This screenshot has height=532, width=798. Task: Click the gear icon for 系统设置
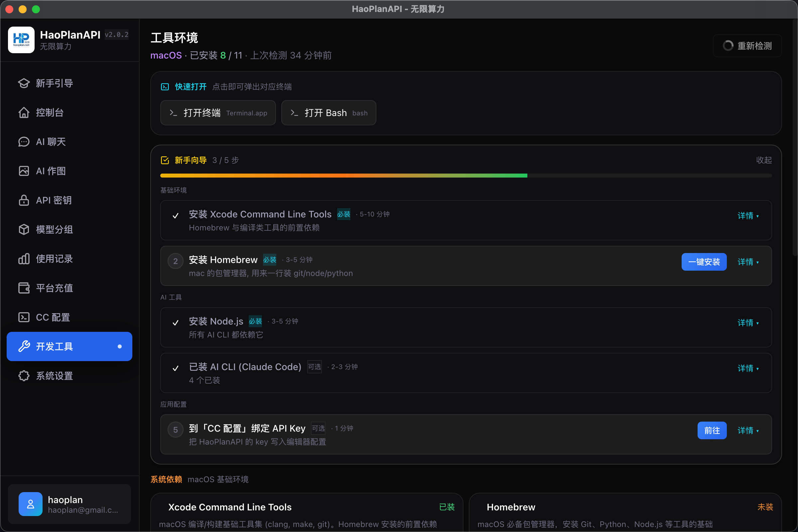click(24, 376)
